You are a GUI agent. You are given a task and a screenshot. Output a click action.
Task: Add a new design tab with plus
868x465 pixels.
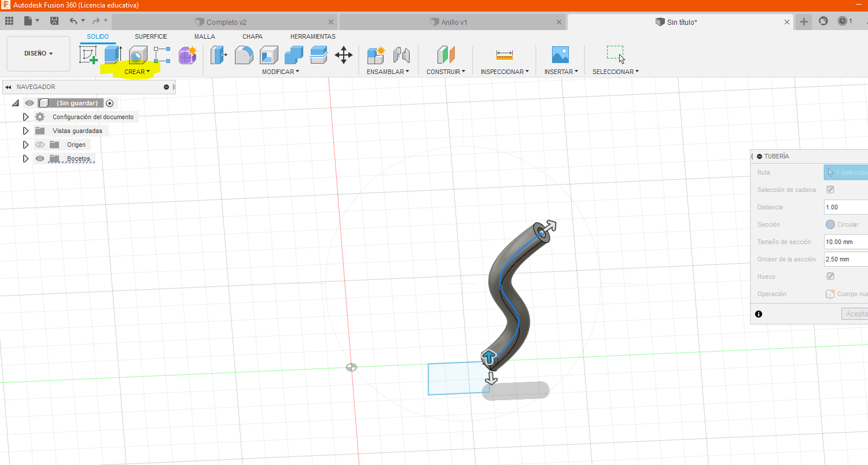[x=804, y=22]
